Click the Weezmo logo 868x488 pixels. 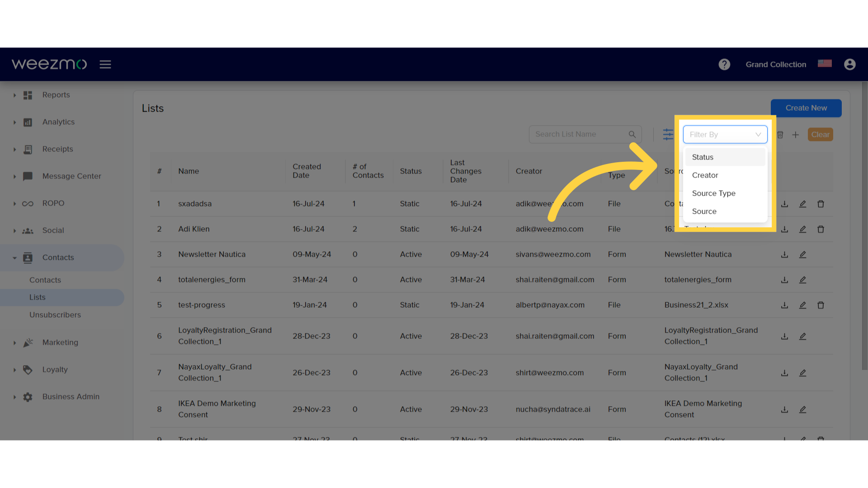coord(49,64)
